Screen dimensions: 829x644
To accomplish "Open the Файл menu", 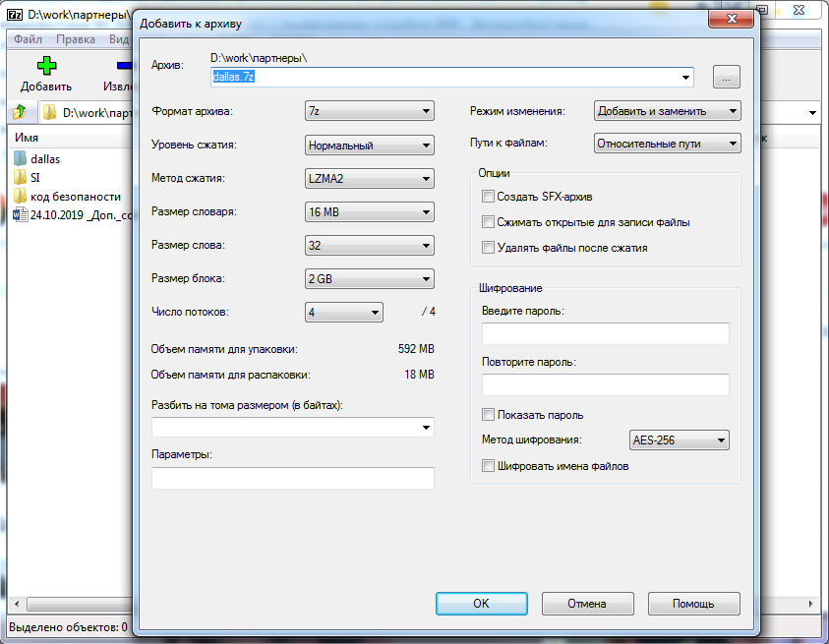I will point(28,39).
